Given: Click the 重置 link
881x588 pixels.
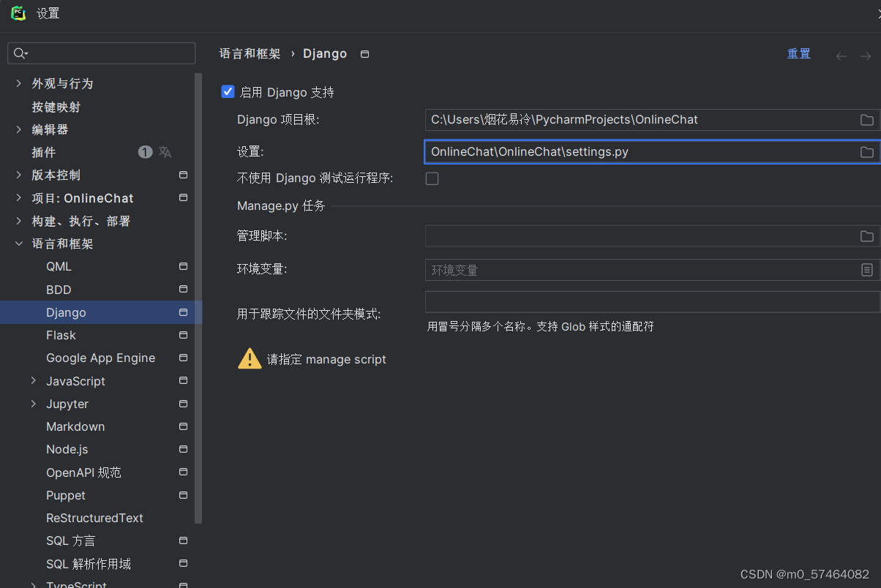Looking at the screenshot, I should pyautogui.click(x=798, y=53).
